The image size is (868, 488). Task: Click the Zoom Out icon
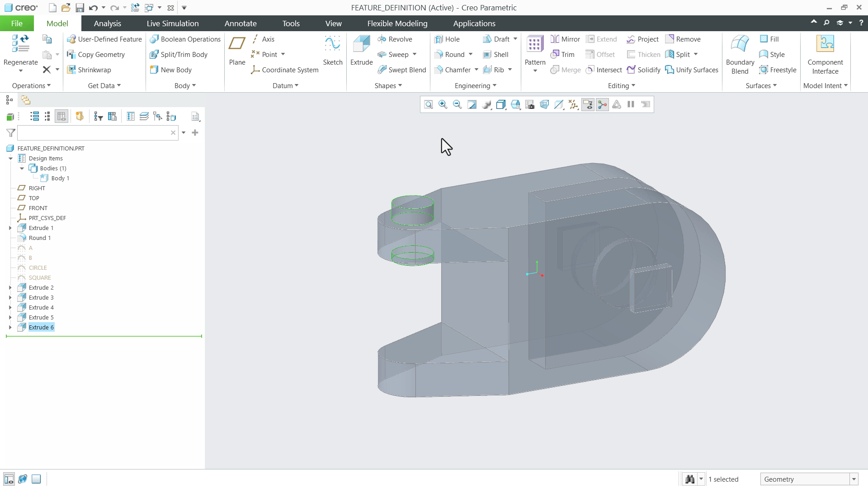pos(458,104)
